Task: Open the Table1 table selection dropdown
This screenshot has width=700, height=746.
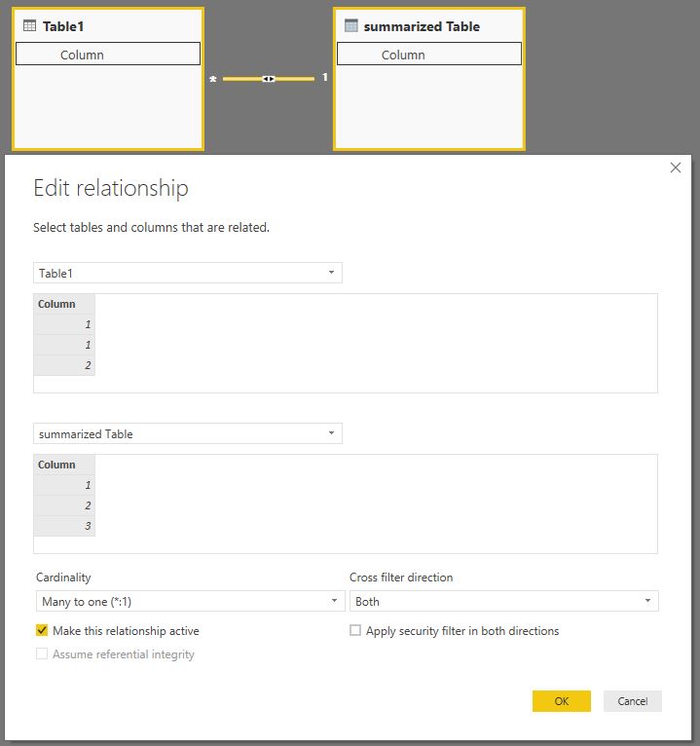Action: [x=188, y=273]
